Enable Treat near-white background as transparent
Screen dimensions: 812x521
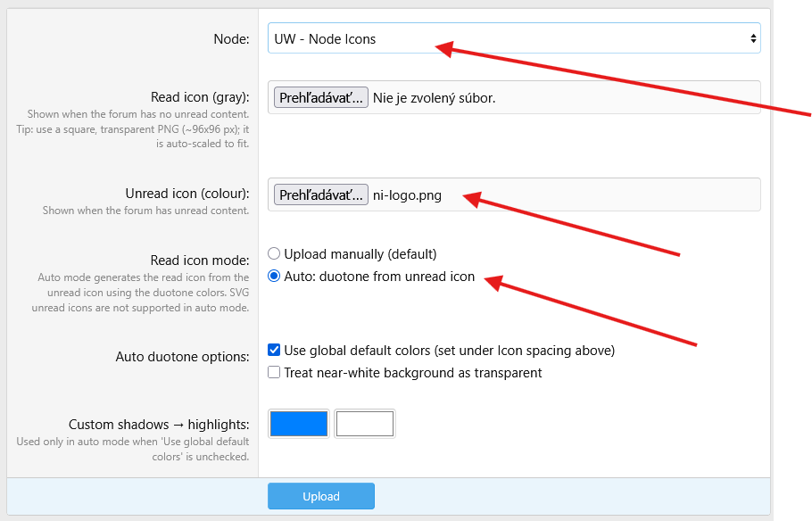(x=274, y=372)
